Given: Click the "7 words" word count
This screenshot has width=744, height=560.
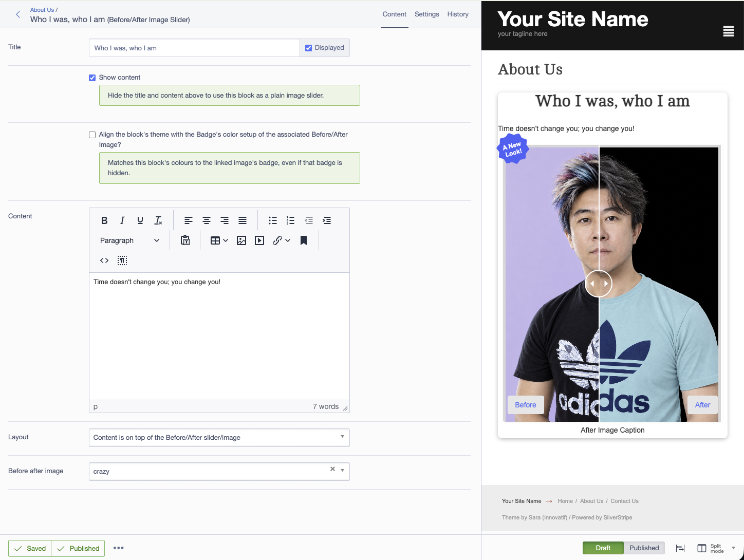Looking at the screenshot, I should 326,406.
